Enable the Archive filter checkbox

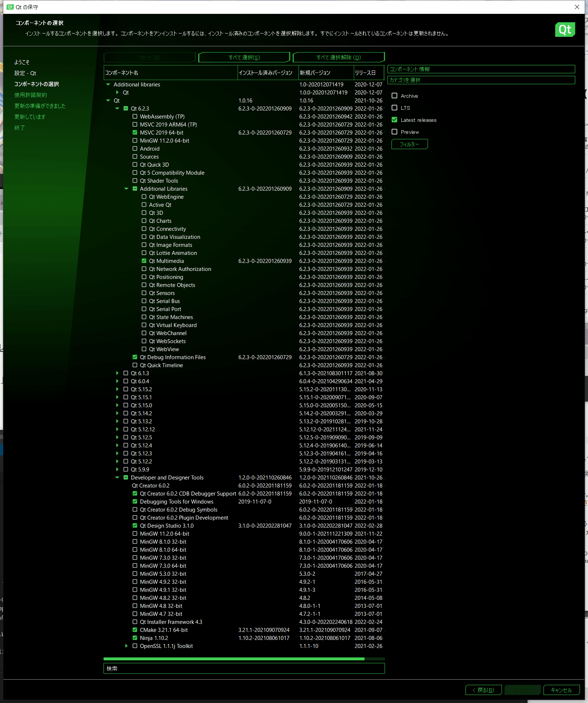(394, 96)
